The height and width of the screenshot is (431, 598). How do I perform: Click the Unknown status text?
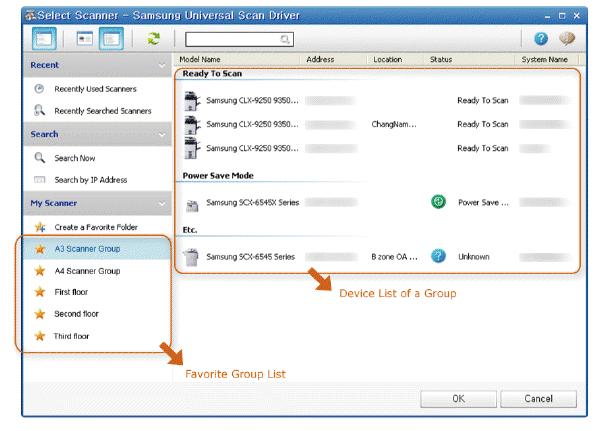click(473, 257)
